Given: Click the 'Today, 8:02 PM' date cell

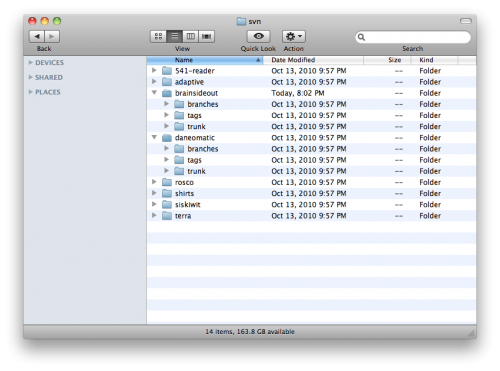Looking at the screenshot, I should pyautogui.click(x=298, y=93).
